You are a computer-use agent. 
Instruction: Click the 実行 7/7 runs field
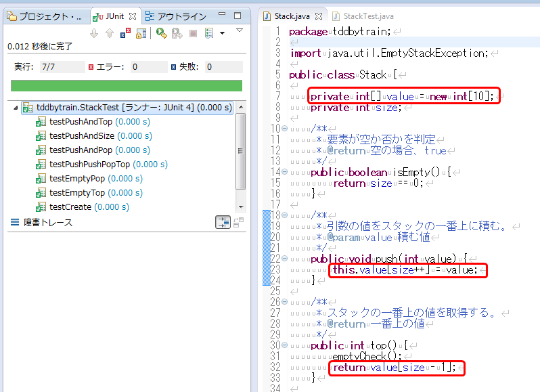point(62,67)
